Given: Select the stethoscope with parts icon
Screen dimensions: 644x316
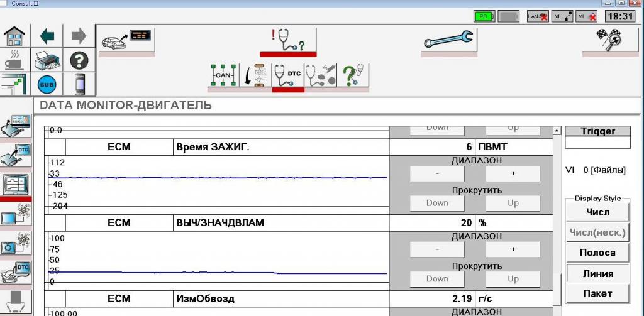Looking at the screenshot, I should click(x=320, y=76).
